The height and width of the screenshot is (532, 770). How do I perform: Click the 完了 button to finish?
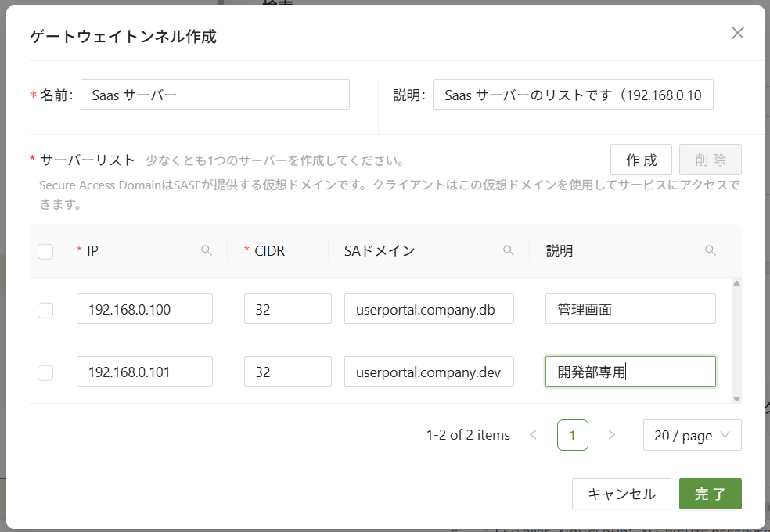point(710,494)
